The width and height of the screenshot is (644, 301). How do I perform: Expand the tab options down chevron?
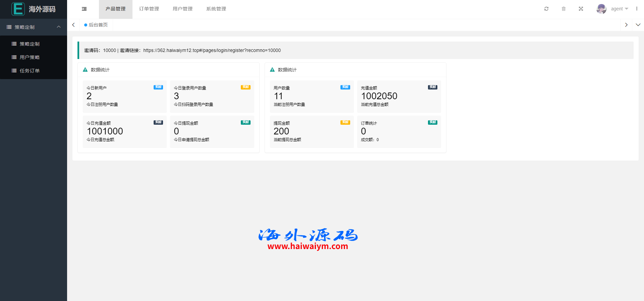(638, 25)
